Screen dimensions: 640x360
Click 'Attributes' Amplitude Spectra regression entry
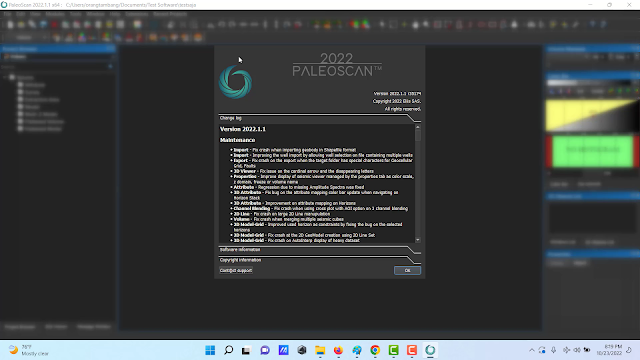point(299,187)
